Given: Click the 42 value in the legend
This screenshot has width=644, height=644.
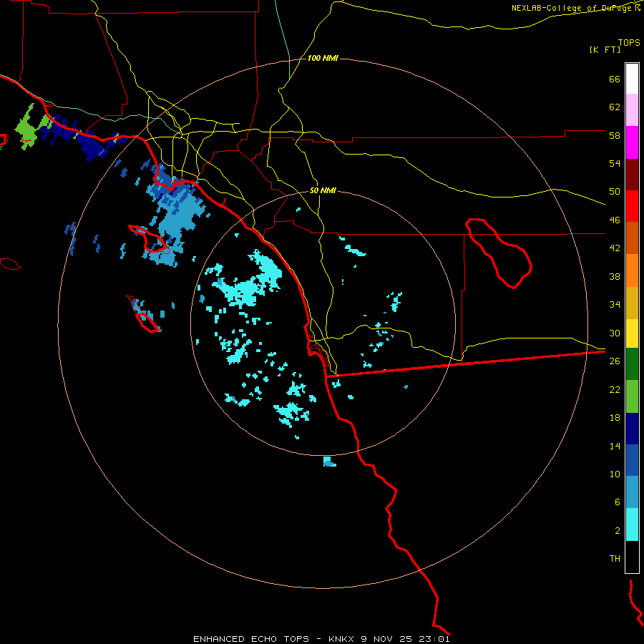Looking at the screenshot, I should click(x=615, y=248).
